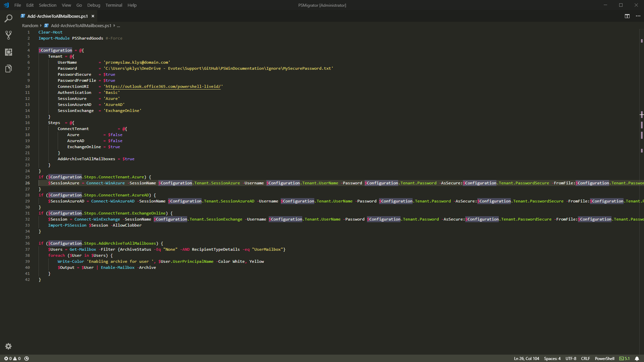The height and width of the screenshot is (362, 644).
Task: Change the UTF-8 file encoding
Action: pos(571,358)
